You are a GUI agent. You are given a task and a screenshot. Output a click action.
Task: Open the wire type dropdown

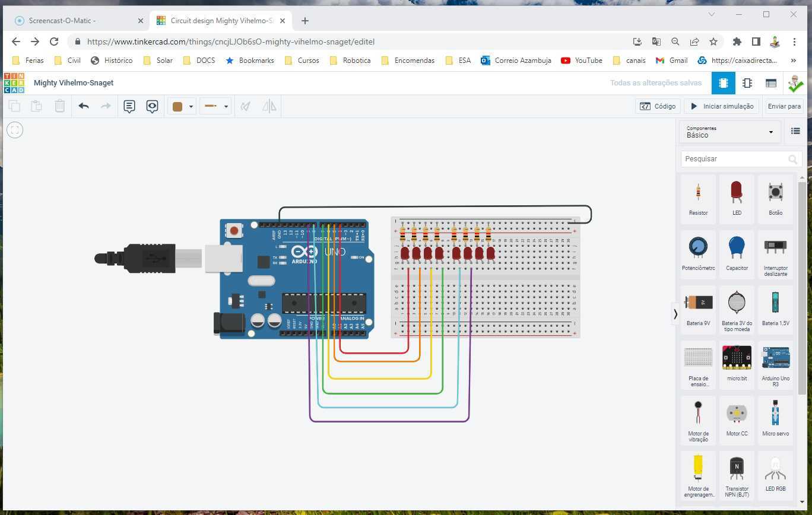[215, 106]
